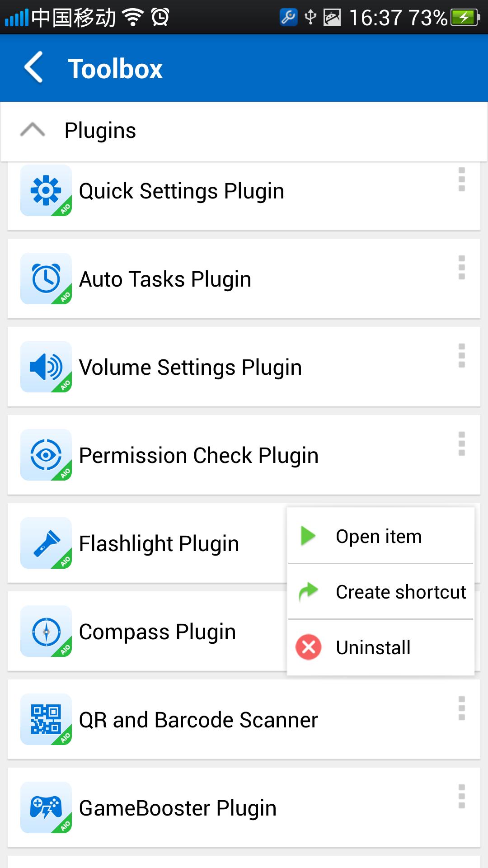The height and width of the screenshot is (868, 488).
Task: Tap the Flashlight Plugin icon
Action: [x=46, y=543]
